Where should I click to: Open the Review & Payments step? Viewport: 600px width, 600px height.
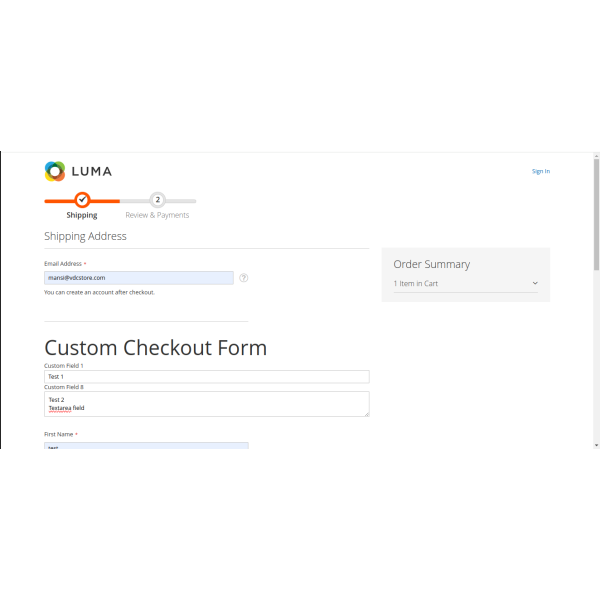(157, 215)
